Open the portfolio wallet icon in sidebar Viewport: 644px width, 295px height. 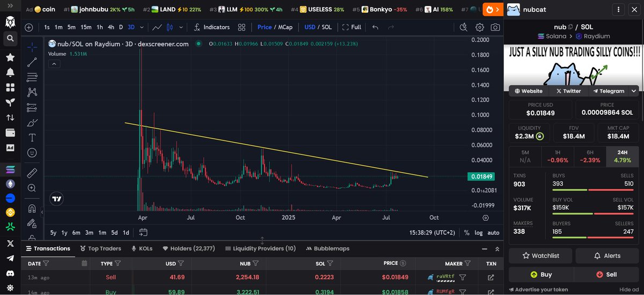pos(10,132)
